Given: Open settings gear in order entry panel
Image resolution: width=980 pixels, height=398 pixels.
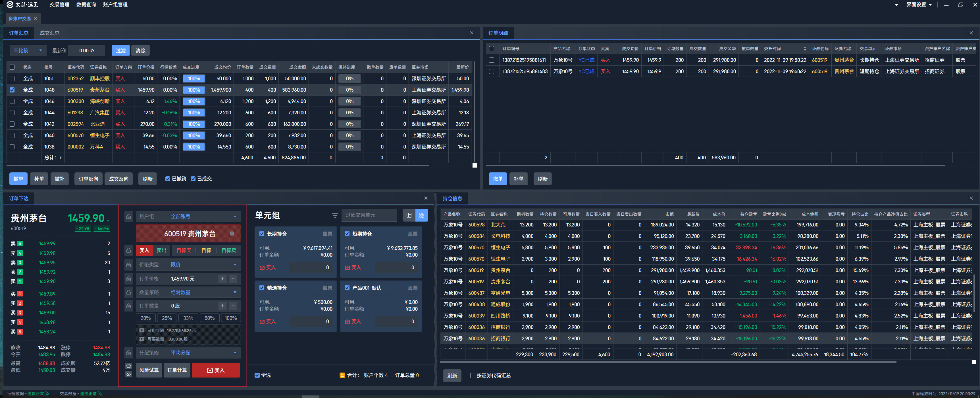Looking at the screenshot, I should (129, 374).
